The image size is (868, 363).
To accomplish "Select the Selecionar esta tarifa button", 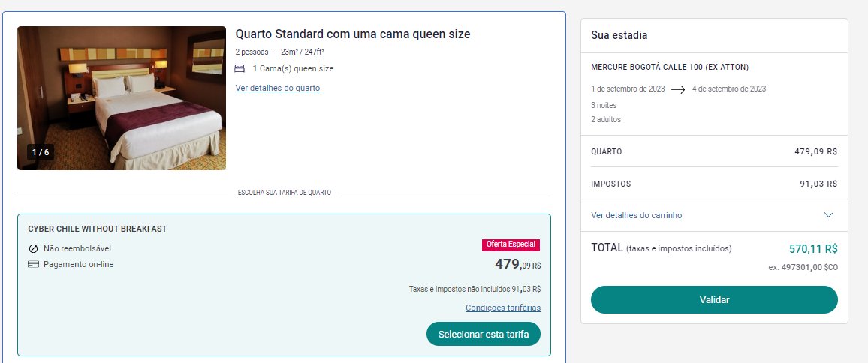I will click(484, 334).
